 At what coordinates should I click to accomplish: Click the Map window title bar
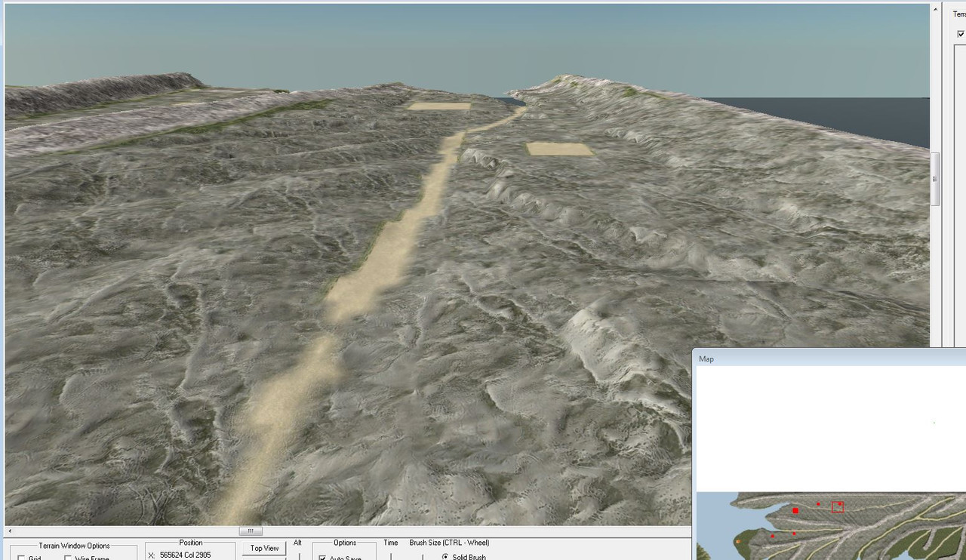point(830,358)
